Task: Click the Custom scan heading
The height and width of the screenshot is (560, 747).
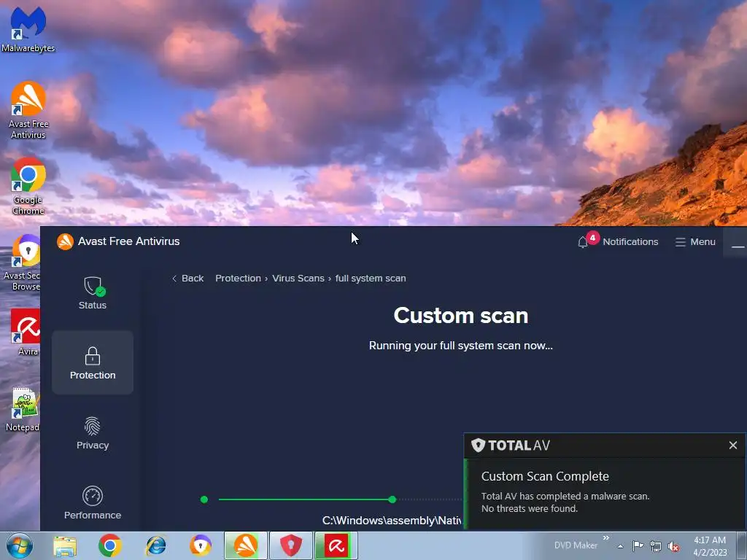Action: tap(461, 315)
